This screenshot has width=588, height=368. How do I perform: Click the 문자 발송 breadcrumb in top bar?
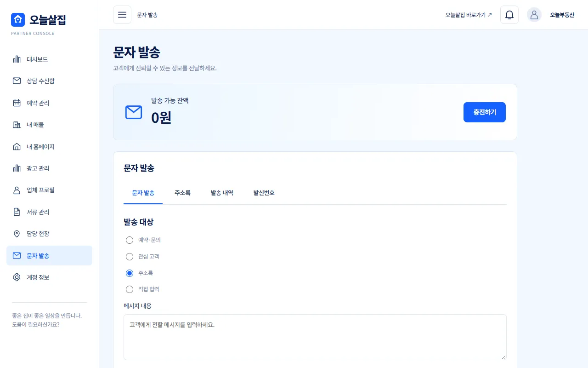[x=147, y=15]
